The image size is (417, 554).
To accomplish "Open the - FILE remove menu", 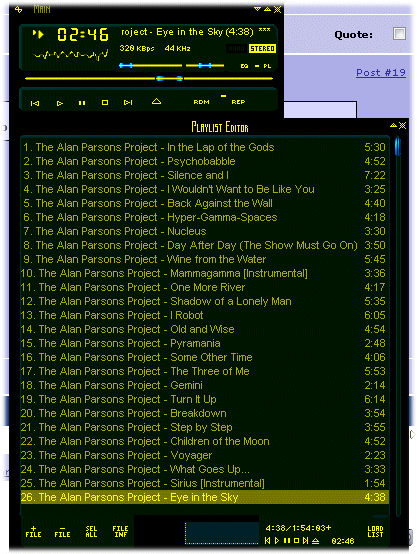I will tap(62, 531).
